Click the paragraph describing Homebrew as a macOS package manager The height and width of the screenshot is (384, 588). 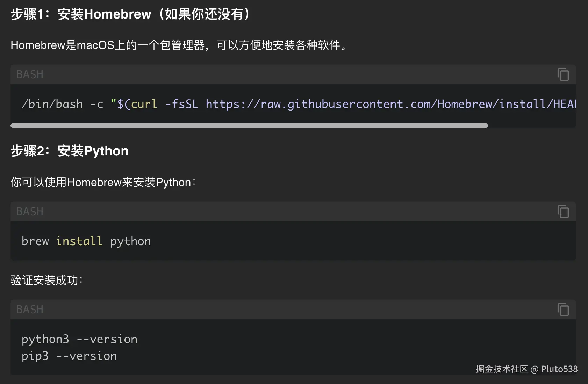pos(179,45)
